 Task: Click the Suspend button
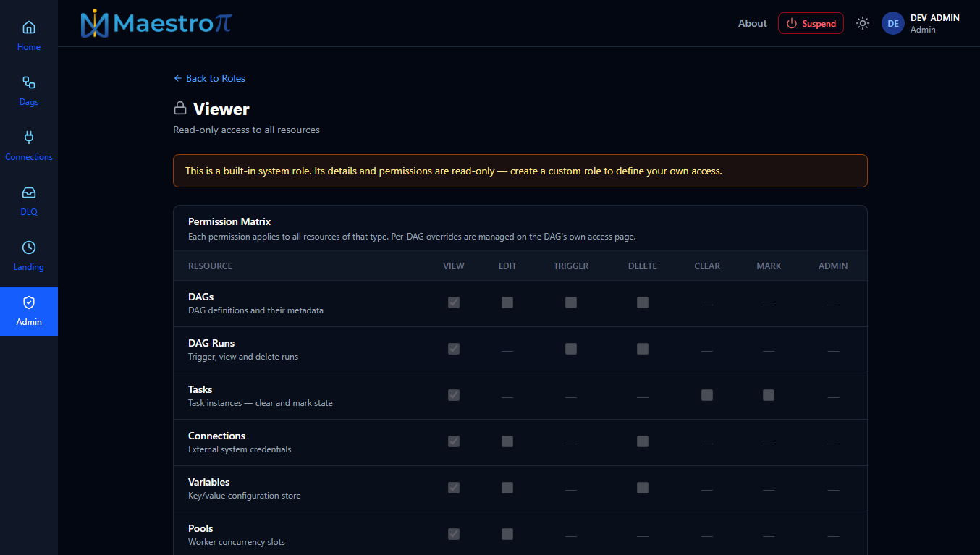811,23
